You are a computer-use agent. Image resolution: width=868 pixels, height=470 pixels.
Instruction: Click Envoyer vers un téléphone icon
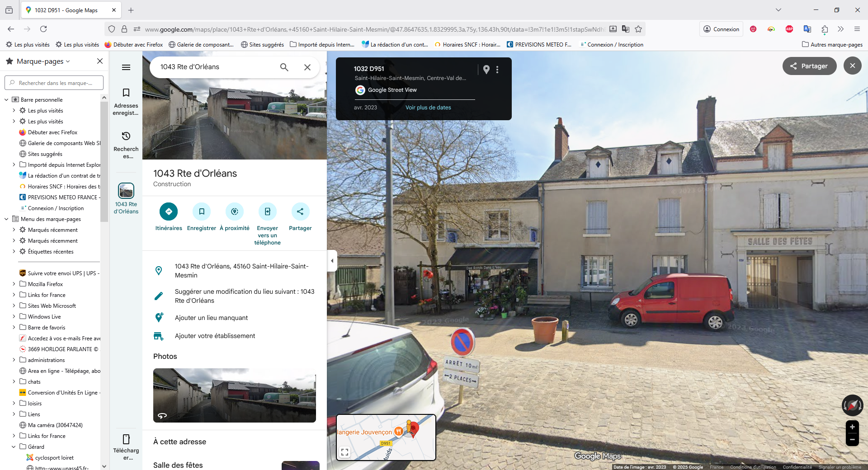tap(267, 211)
